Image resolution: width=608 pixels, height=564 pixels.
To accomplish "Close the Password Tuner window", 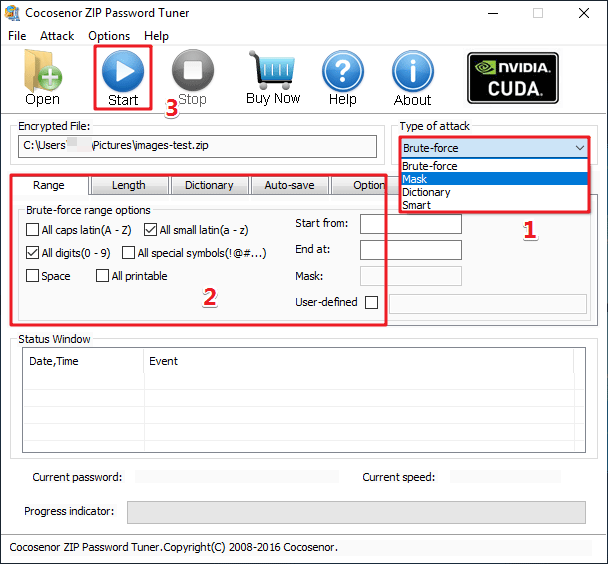I will tap(584, 13).
